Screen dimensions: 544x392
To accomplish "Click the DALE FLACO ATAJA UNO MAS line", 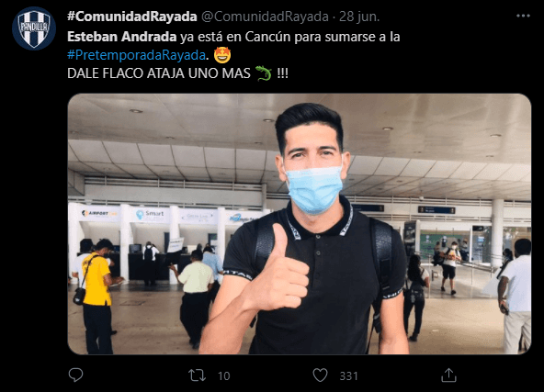I will [159, 73].
